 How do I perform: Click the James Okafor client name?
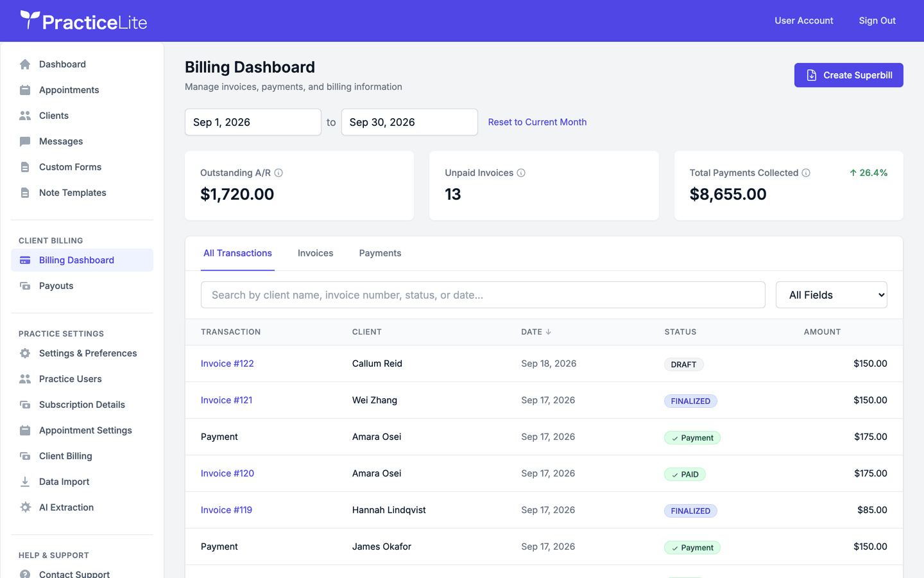tap(382, 547)
